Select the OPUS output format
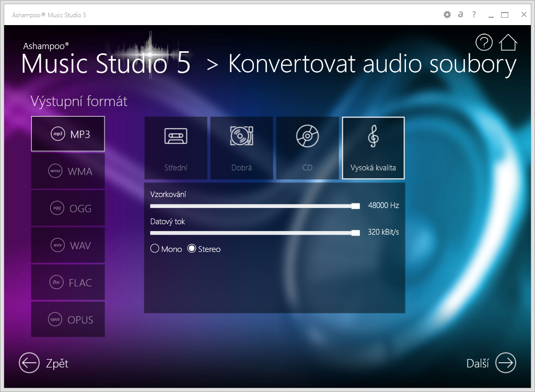This screenshot has height=392, width=535. [68, 319]
